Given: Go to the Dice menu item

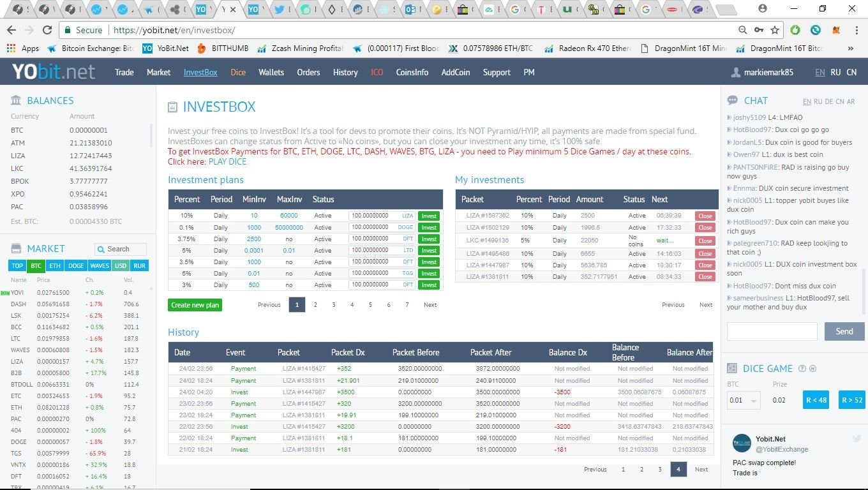Looking at the screenshot, I should pyautogui.click(x=238, y=72).
